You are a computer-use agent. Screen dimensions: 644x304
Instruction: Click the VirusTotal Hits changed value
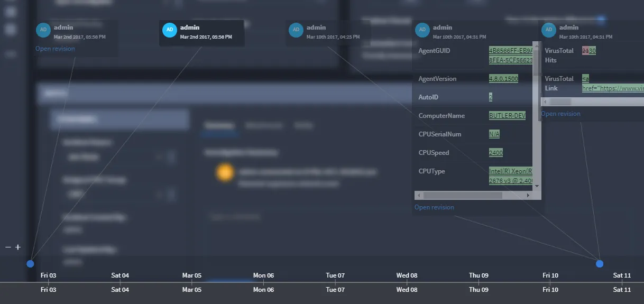coord(589,51)
